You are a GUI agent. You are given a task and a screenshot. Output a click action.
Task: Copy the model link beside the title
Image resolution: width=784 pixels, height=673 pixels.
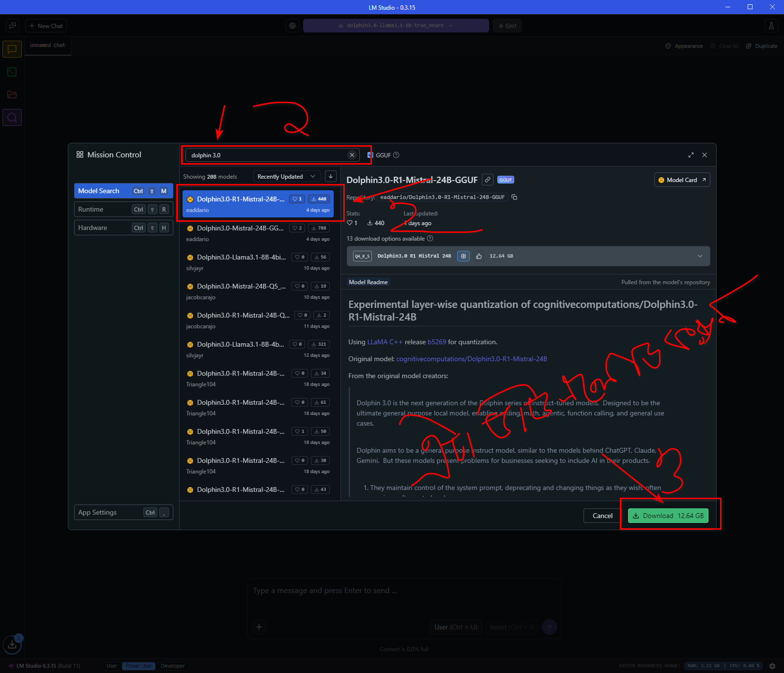point(488,180)
